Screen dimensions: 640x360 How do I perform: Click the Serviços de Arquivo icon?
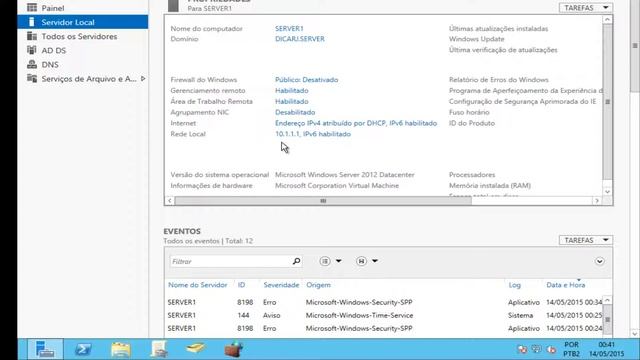coord(32,78)
